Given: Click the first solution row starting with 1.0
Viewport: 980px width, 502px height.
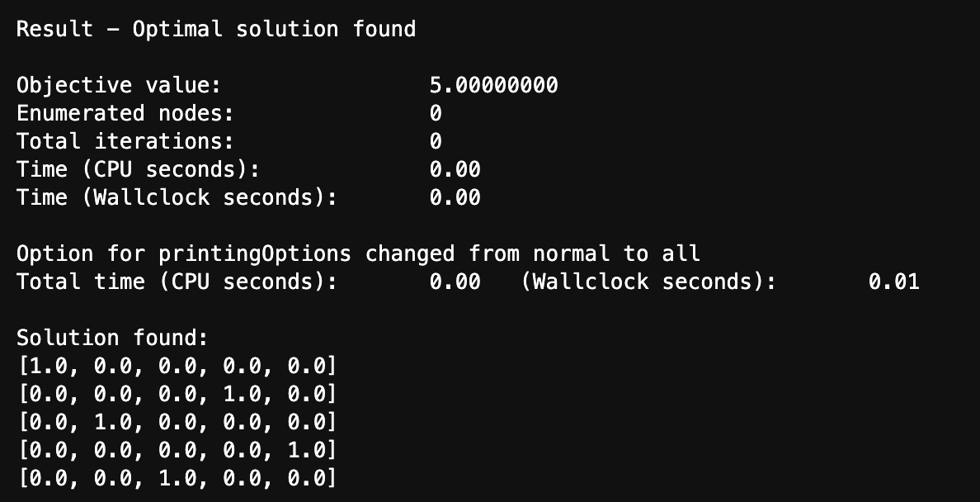Looking at the screenshot, I should click(177, 366).
